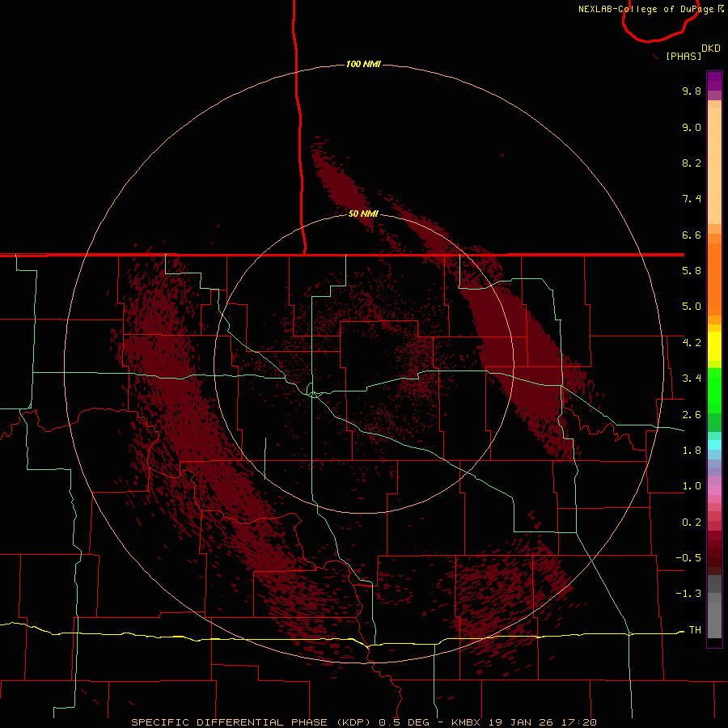The width and height of the screenshot is (728, 728).
Task: Click the 9.8 value on color scale
Action: tap(692, 91)
